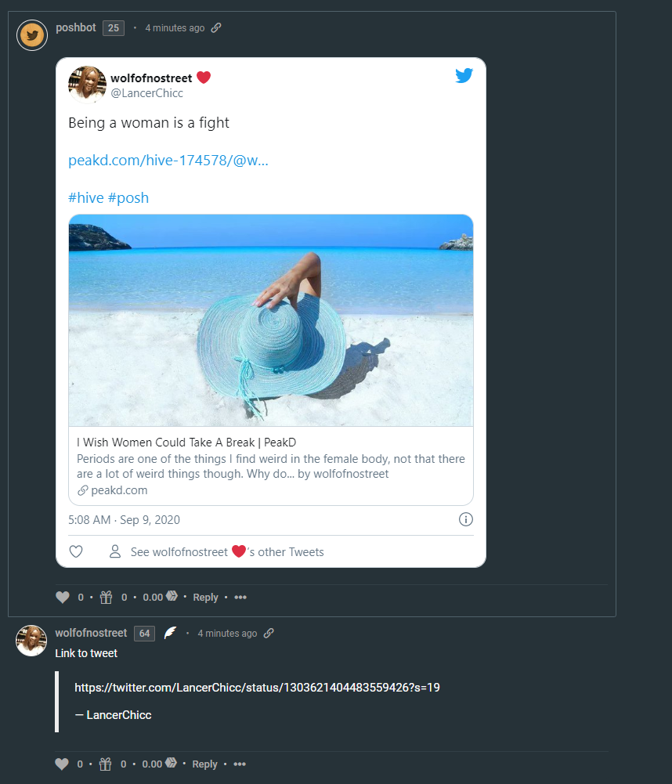Open more options on wolfofnostreet's comment
This screenshot has width=672, height=784.
click(x=240, y=764)
